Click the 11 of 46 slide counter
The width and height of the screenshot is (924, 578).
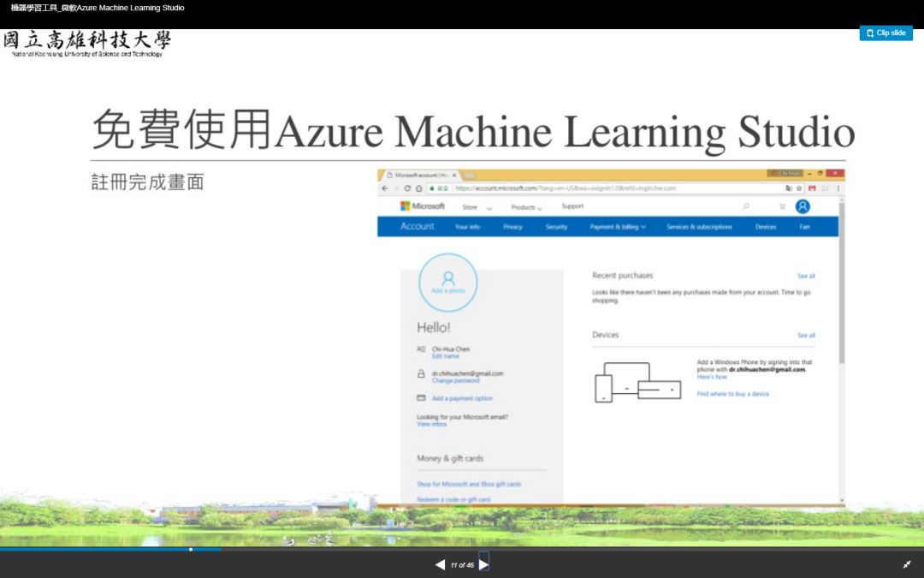462,565
